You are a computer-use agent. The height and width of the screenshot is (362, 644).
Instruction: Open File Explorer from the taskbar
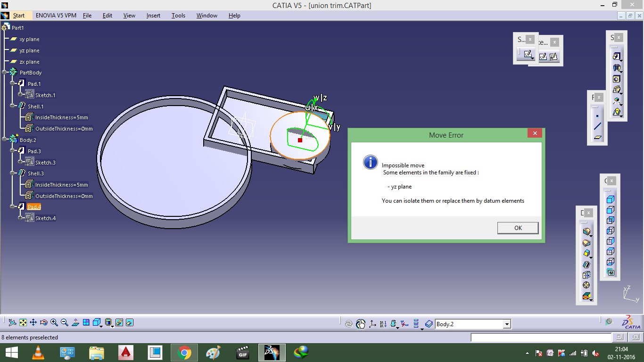point(97,353)
